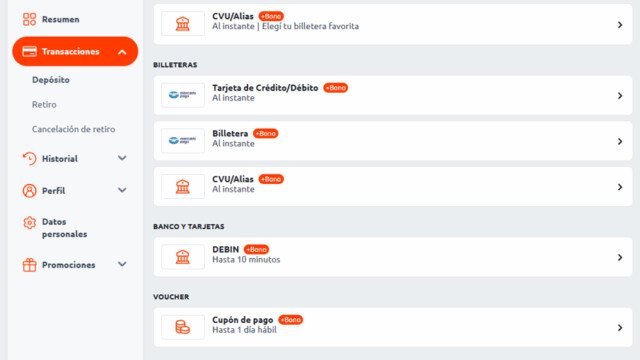Click the Perfil user icon

pos(29,191)
